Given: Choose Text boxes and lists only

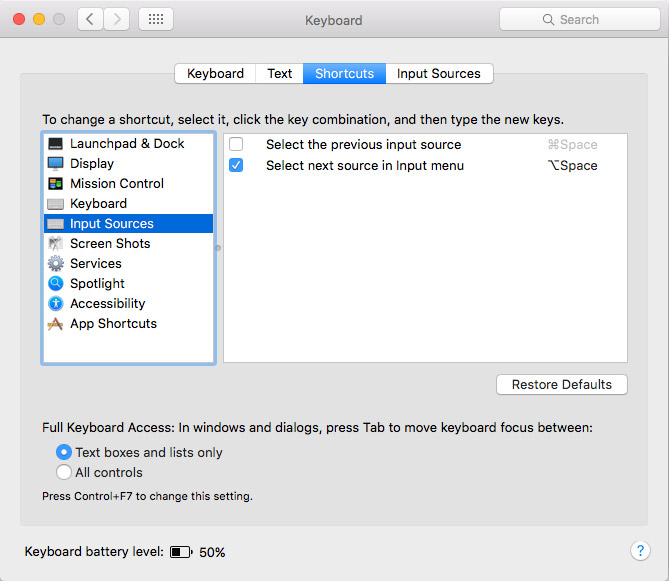Looking at the screenshot, I should [64, 452].
